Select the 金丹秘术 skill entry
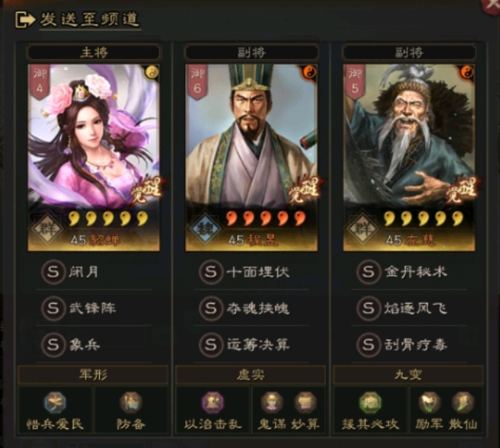The height and width of the screenshot is (448, 500). 409,272
